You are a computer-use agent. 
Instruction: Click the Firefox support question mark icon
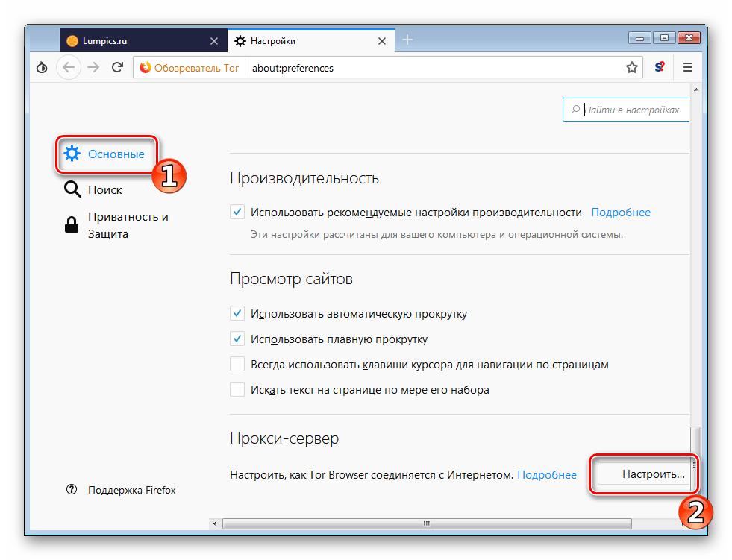click(72, 490)
